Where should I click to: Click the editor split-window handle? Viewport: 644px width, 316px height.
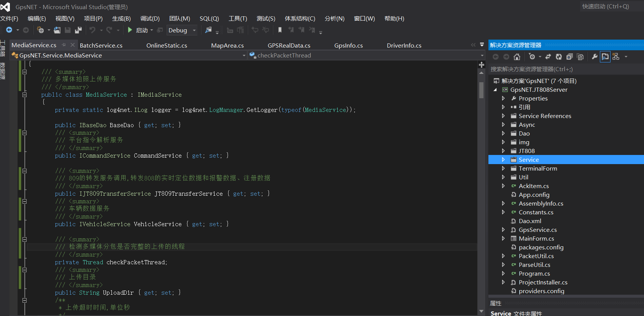[482, 65]
